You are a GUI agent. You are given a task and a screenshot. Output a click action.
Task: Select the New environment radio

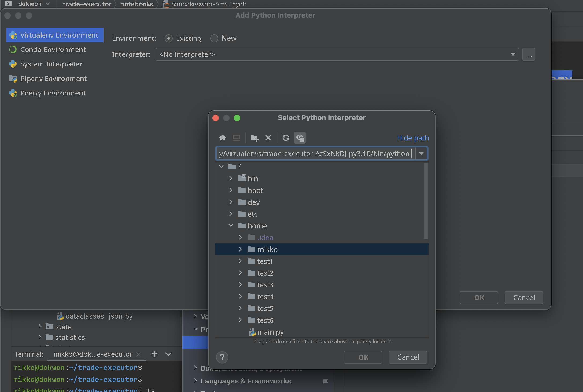tap(214, 38)
